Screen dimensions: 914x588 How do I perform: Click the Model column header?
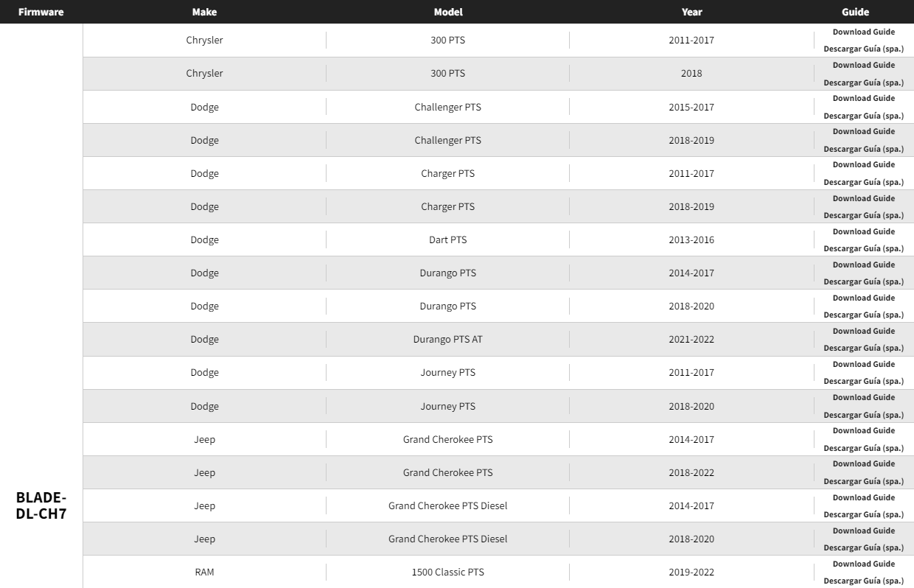[448, 12]
